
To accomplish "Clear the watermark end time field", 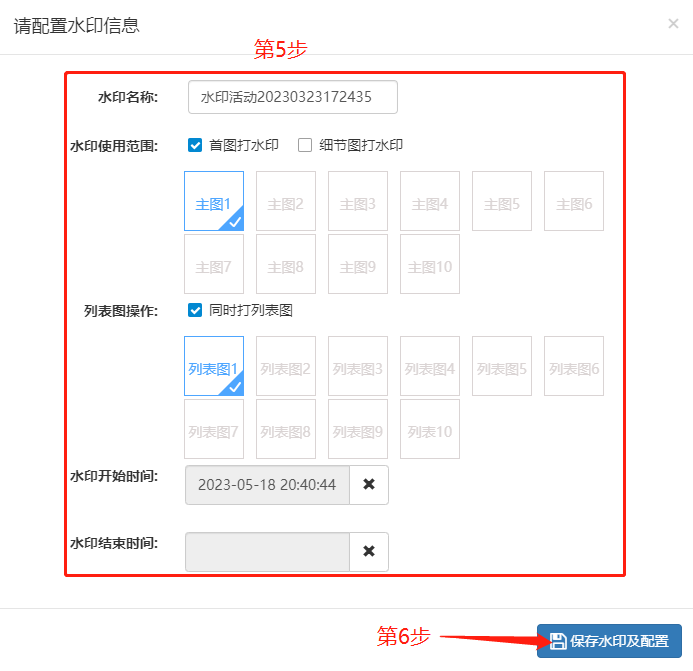I will (369, 551).
